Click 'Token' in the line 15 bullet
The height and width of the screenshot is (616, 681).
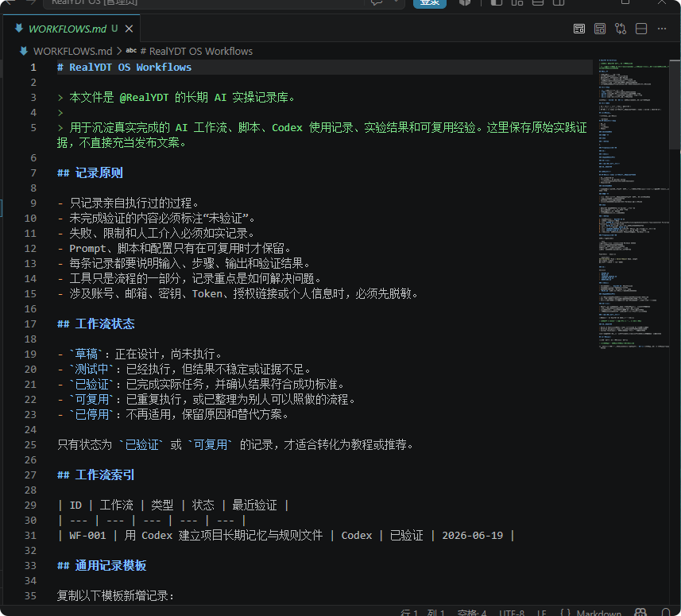coord(207,293)
